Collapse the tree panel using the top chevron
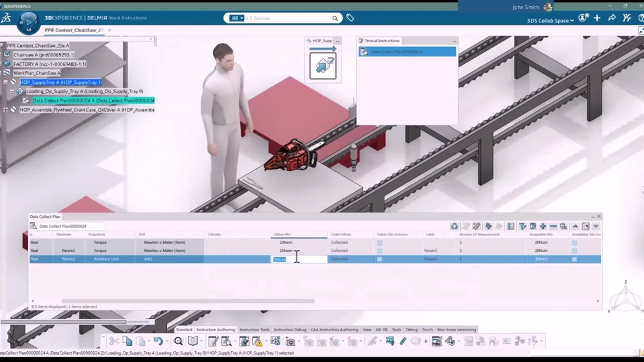Image resolution: width=644 pixels, height=362 pixels. tap(151, 39)
